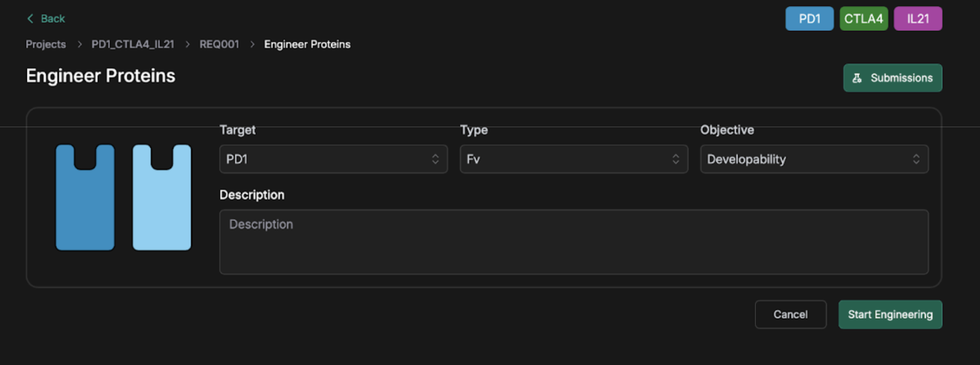Open the Target dropdown showing PD1

[x=326, y=159]
